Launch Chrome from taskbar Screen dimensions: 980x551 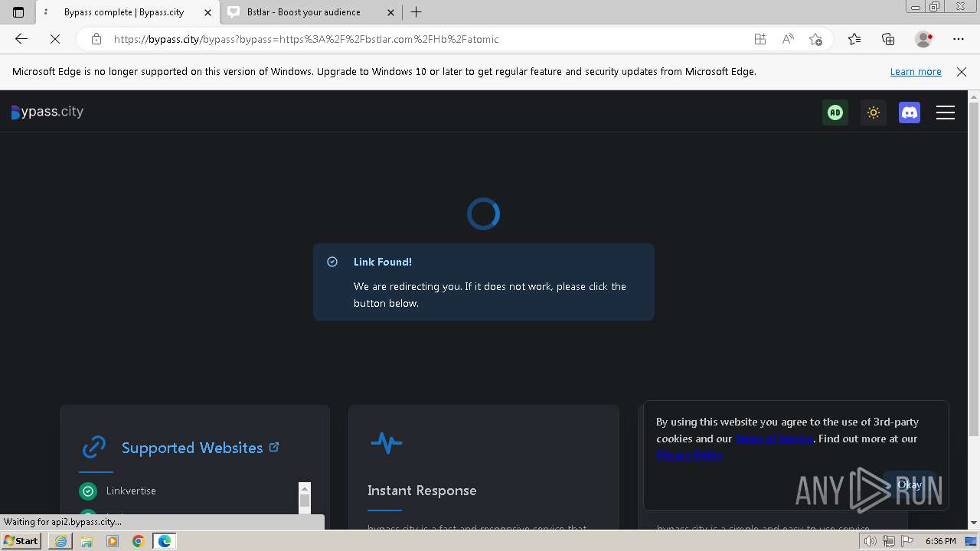click(x=139, y=541)
